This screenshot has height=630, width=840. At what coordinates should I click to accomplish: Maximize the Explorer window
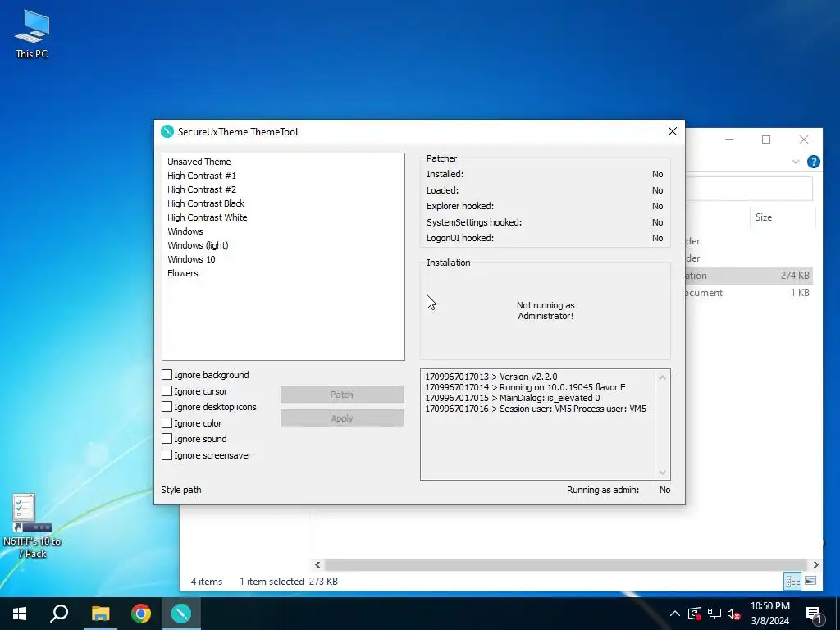tap(766, 139)
